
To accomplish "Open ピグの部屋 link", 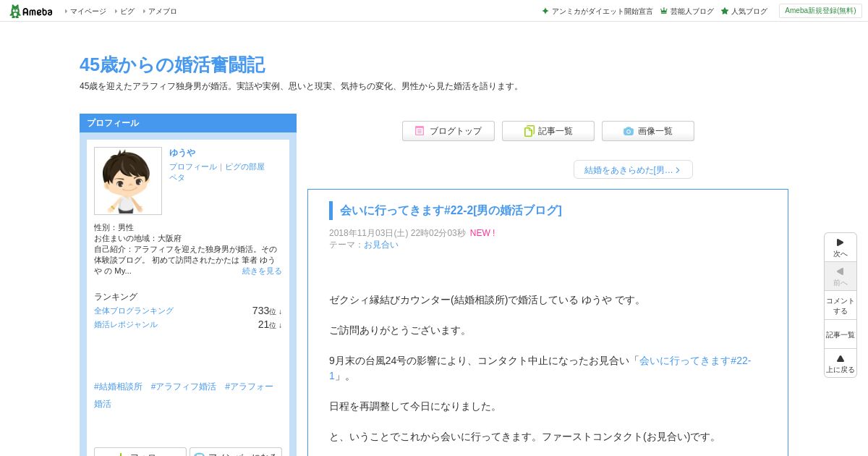I will pos(244,166).
